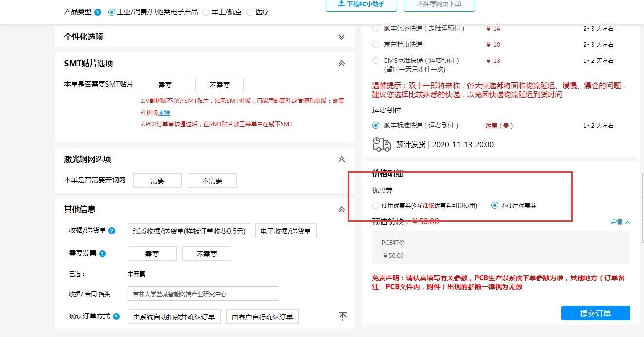Click the 预计发货 2020-11-13 20:00 text
The height and width of the screenshot is (337, 644).
pos(445,144)
